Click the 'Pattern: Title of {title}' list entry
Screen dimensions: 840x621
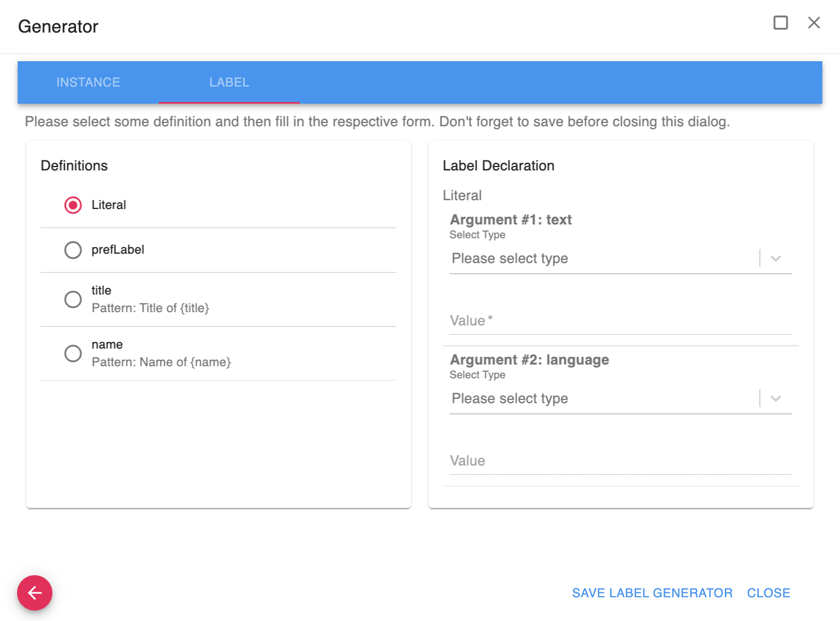[150, 308]
